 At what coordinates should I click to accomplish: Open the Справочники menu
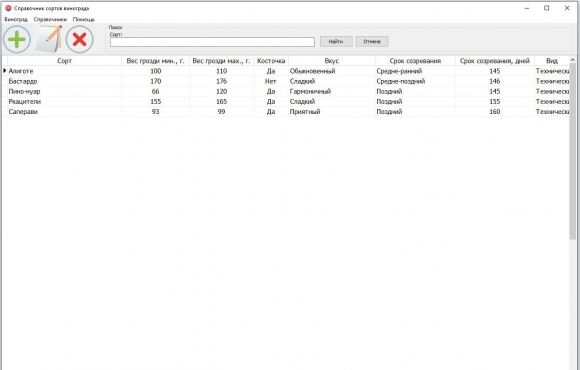50,19
